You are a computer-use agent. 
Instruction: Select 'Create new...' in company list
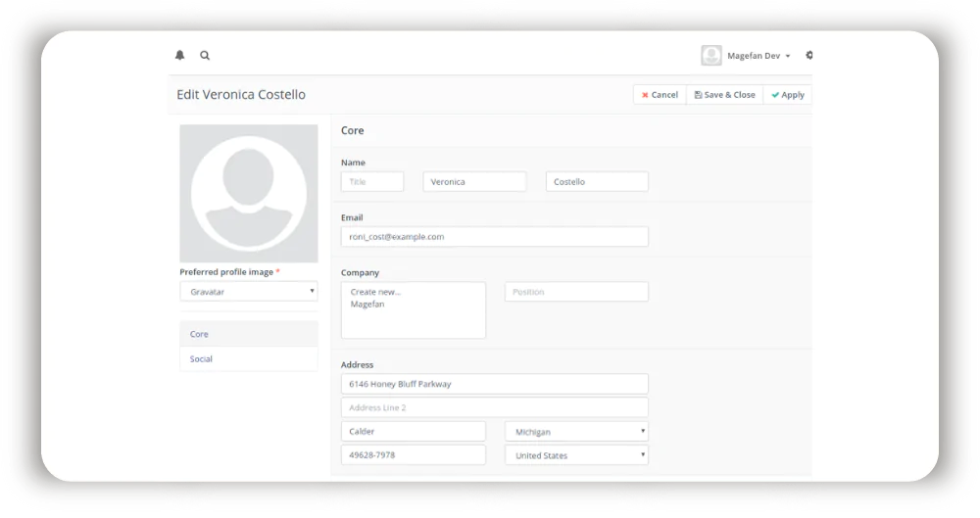pos(375,292)
